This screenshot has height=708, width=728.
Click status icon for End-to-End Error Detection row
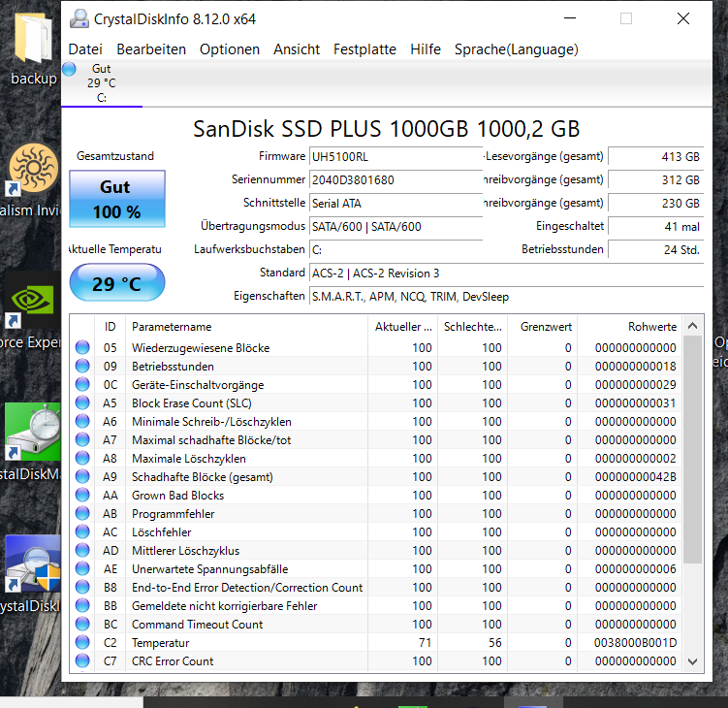point(82,587)
